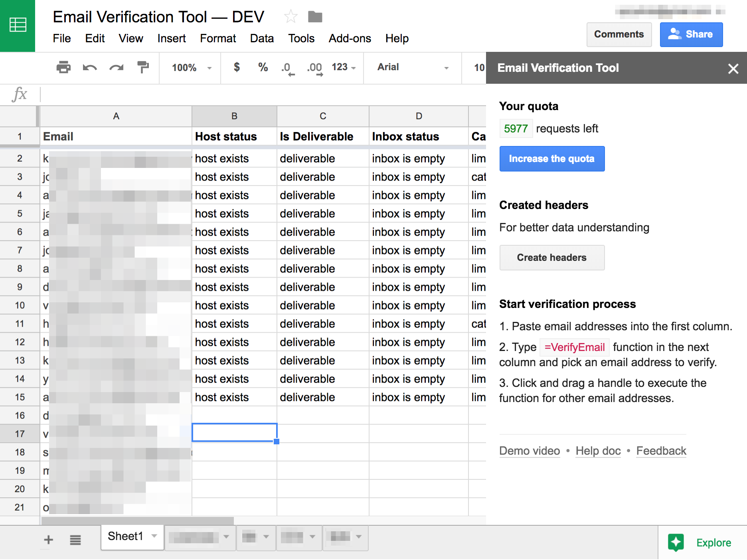Open the move-to-folder icon
Image resolution: width=747 pixels, height=560 pixels.
coord(315,17)
